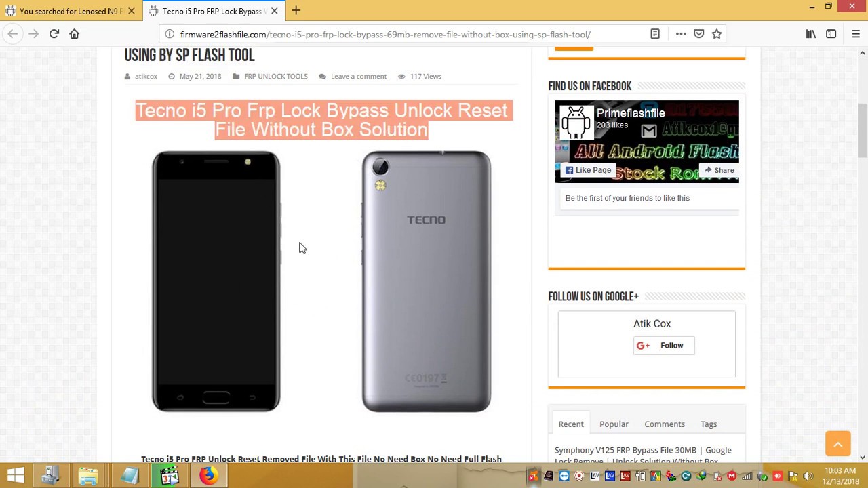Bookmark this page with the star
The height and width of the screenshot is (488, 868).
[x=717, y=34]
